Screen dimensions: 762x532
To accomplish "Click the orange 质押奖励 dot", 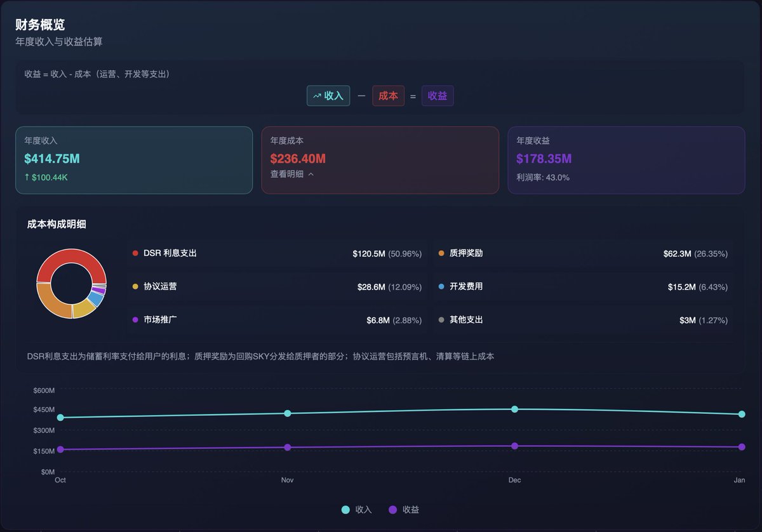I will (441, 253).
